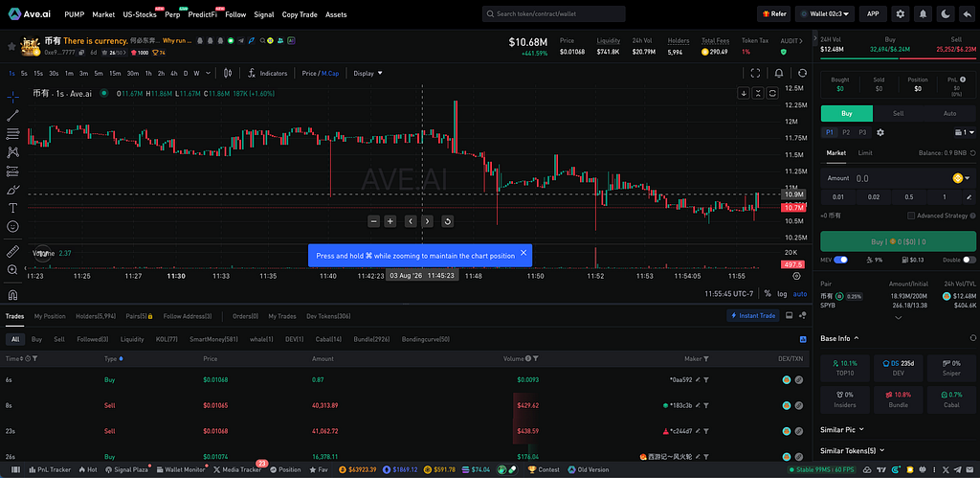Toggle percent scale on chart
This screenshot has height=478, width=980.
[x=768, y=293]
